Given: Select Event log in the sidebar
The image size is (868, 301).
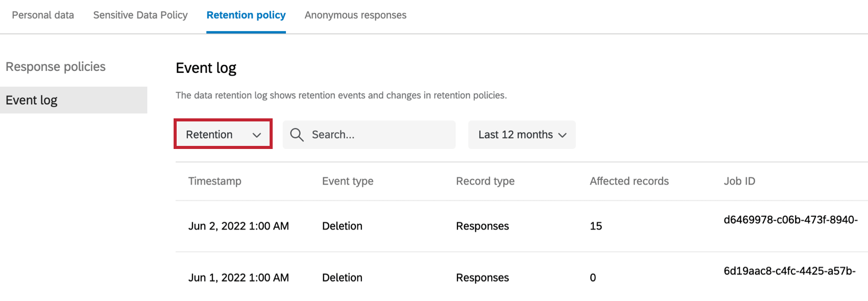Looking at the screenshot, I should point(32,100).
